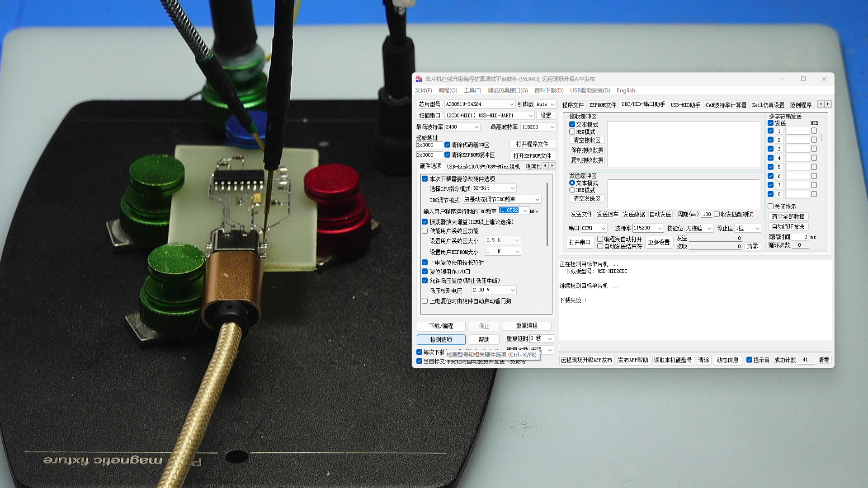
Task: Click the IRC frequency input field
Action: pos(509,211)
